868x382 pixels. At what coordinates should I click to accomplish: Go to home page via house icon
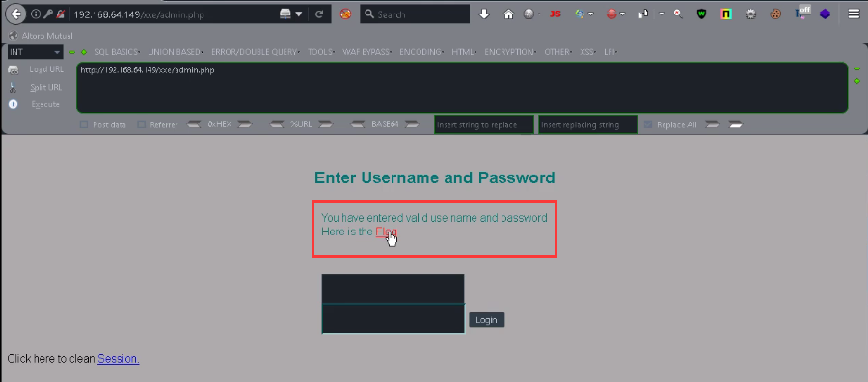pyautogui.click(x=508, y=14)
